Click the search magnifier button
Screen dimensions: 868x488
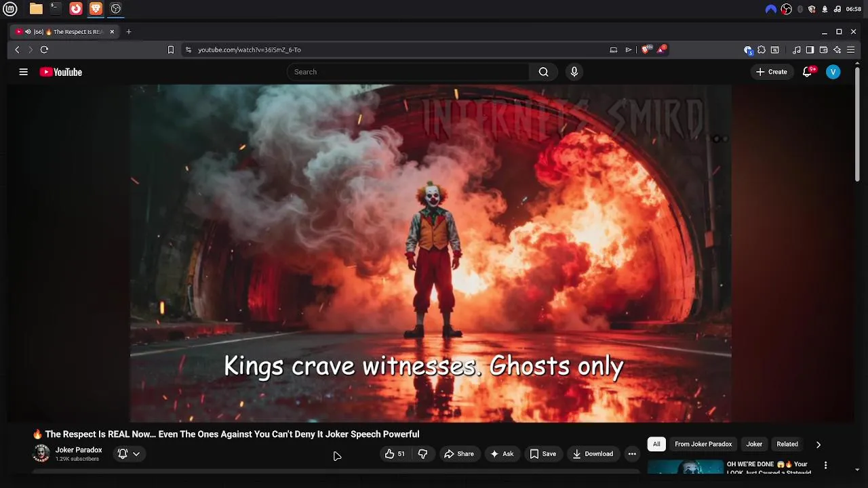click(x=543, y=72)
